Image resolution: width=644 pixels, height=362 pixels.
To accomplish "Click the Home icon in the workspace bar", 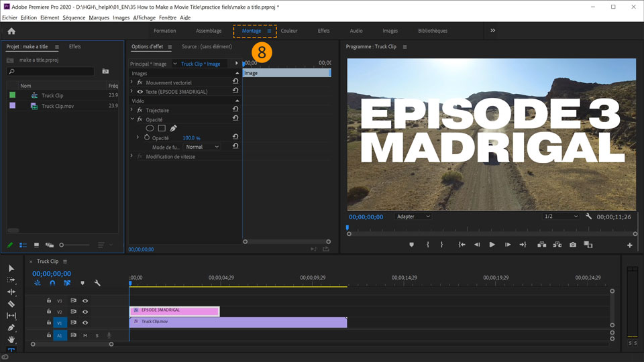I will (x=11, y=31).
